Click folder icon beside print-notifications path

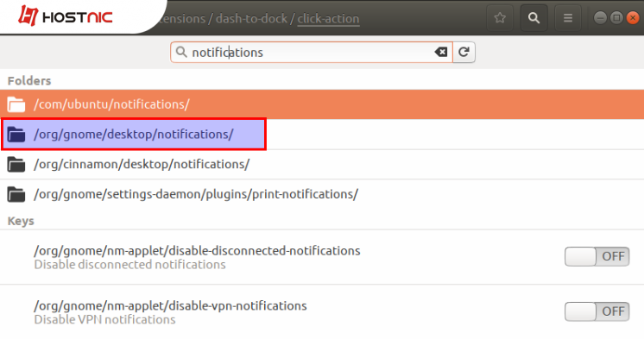point(16,194)
